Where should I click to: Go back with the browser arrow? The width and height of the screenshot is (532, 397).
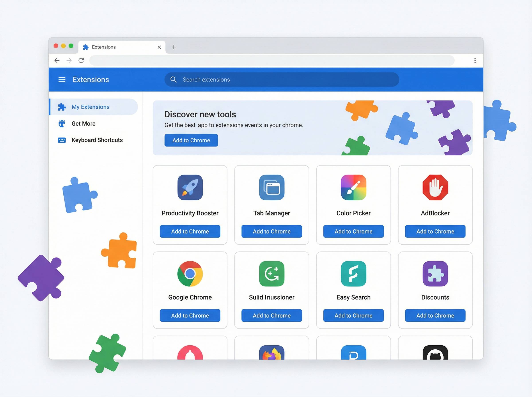coord(57,60)
